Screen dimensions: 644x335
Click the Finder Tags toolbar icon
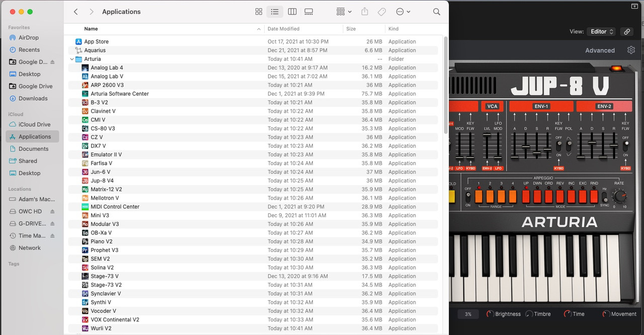point(381,12)
